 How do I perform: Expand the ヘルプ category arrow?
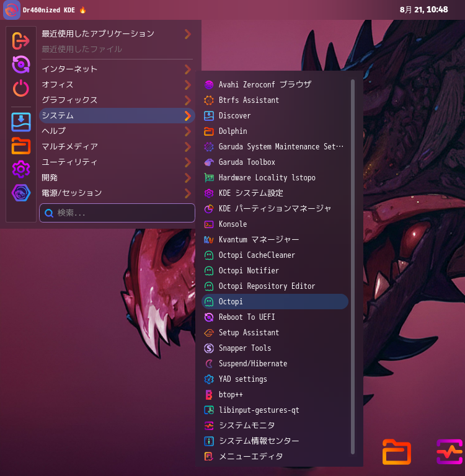tap(188, 131)
